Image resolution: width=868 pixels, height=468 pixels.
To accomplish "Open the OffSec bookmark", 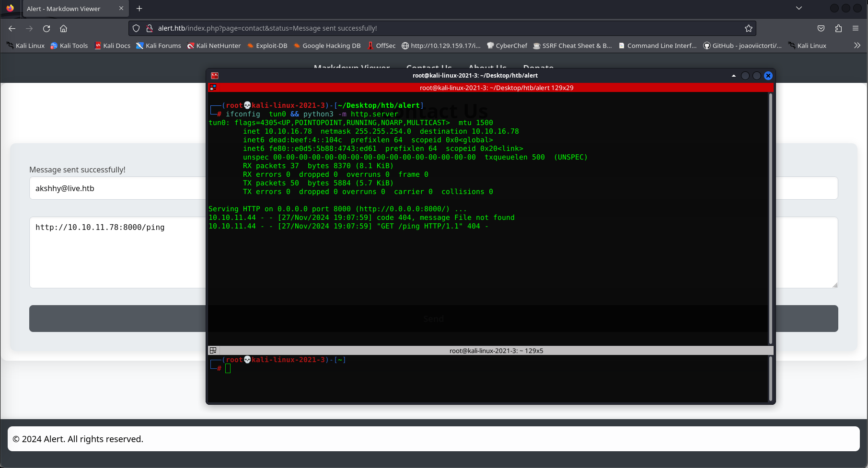I will [x=382, y=46].
